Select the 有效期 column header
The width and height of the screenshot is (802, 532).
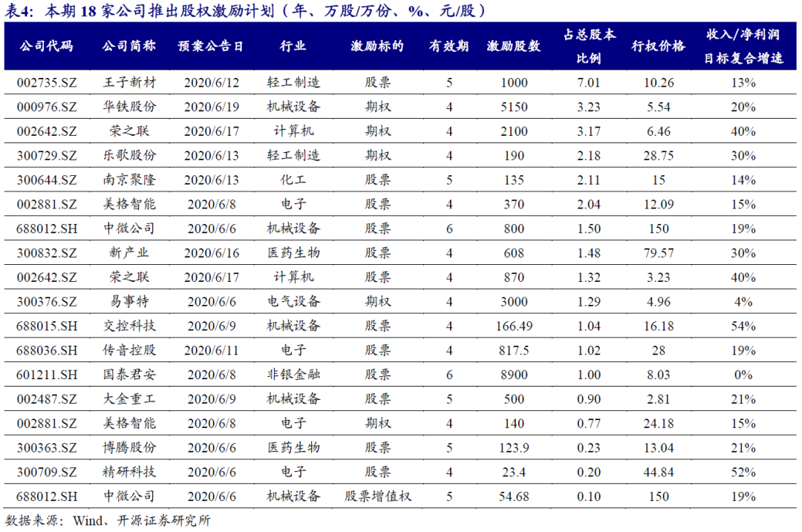click(449, 46)
